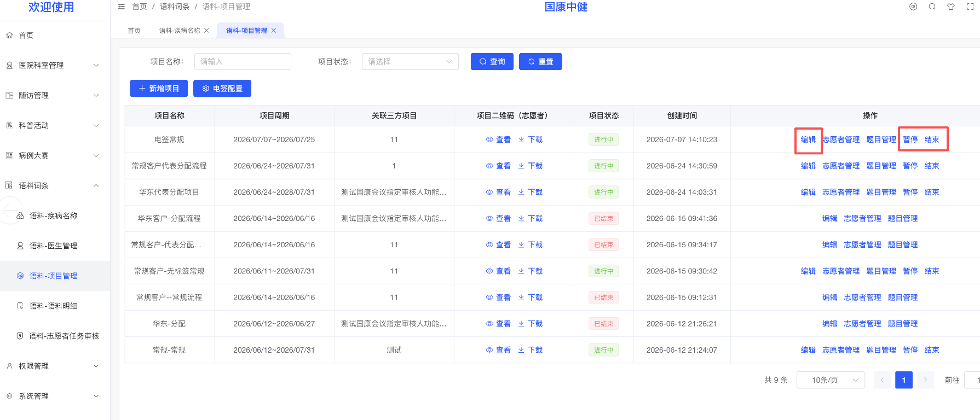Click the 语料-志愿者任务审核 shield icon
980x420 pixels.
[x=20, y=336]
